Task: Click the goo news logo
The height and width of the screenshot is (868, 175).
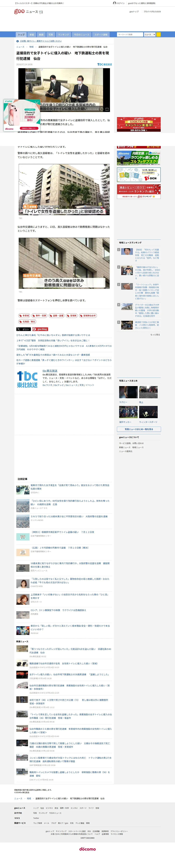Action: (x=29, y=11)
